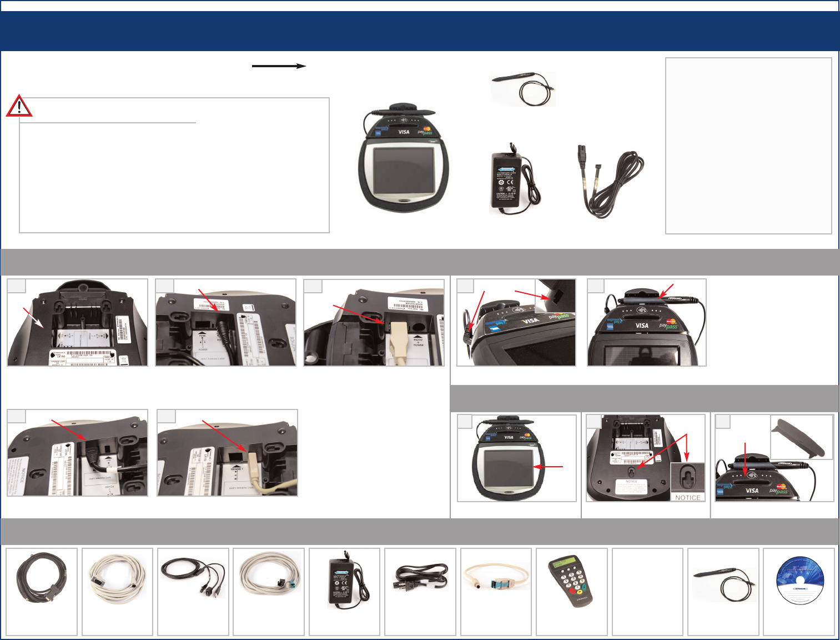Screen dimensions: 840x640
Task: Open the photo of the stylus resting in its holder
Action: point(647,322)
